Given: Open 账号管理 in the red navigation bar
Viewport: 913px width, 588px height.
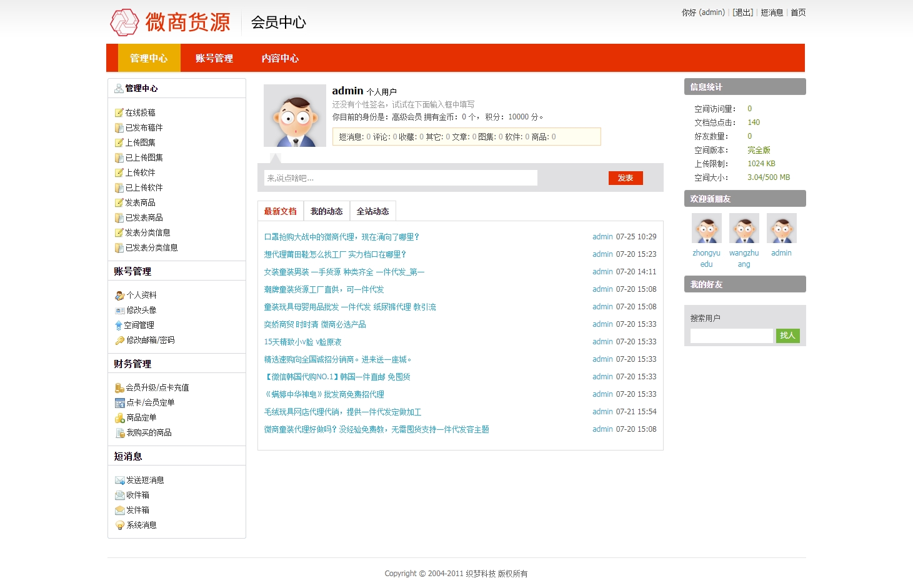Looking at the screenshot, I should (x=214, y=58).
